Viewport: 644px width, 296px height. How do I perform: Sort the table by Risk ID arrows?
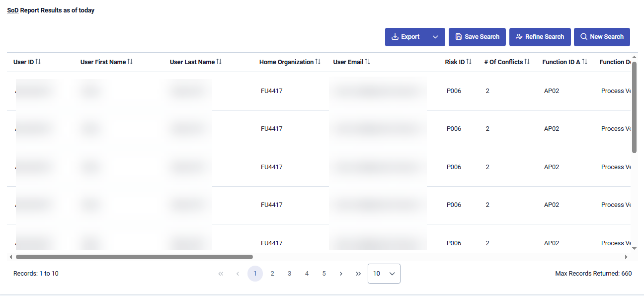[469, 62]
